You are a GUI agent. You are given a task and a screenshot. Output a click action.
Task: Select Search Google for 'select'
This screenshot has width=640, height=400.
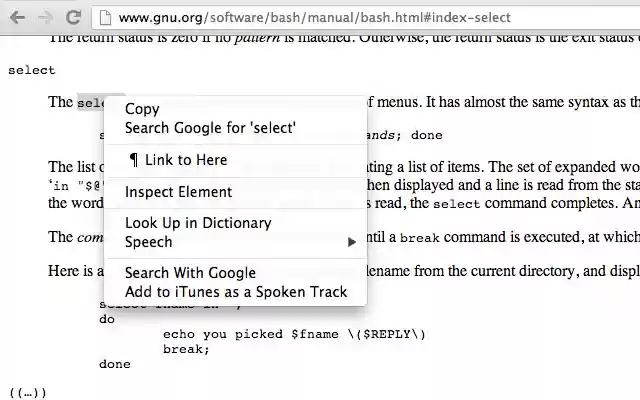click(210, 128)
